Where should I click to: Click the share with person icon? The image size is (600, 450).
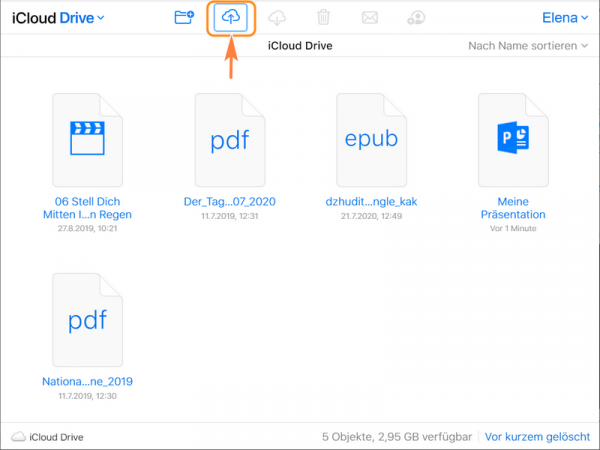416,18
